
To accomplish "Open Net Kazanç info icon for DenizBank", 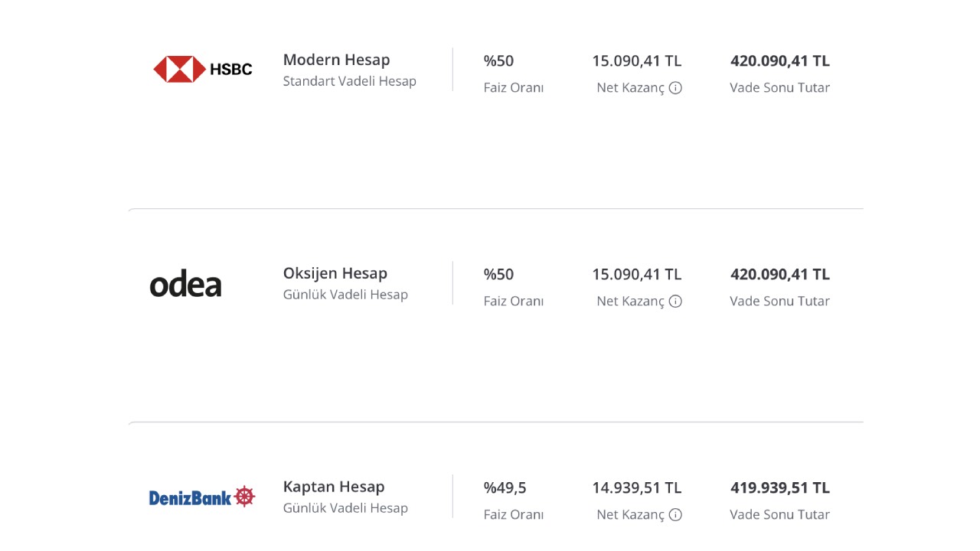I will (675, 515).
